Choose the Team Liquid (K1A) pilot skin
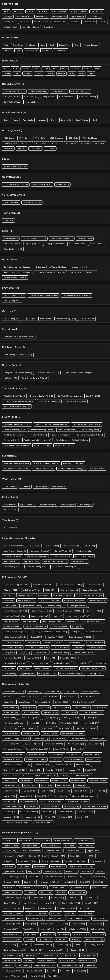 (11, 202)
